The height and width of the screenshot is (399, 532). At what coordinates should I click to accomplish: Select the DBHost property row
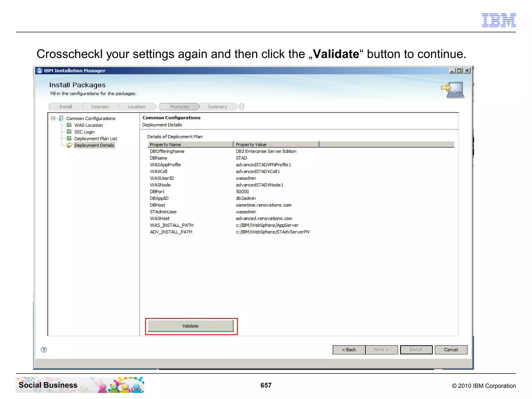(x=301, y=205)
